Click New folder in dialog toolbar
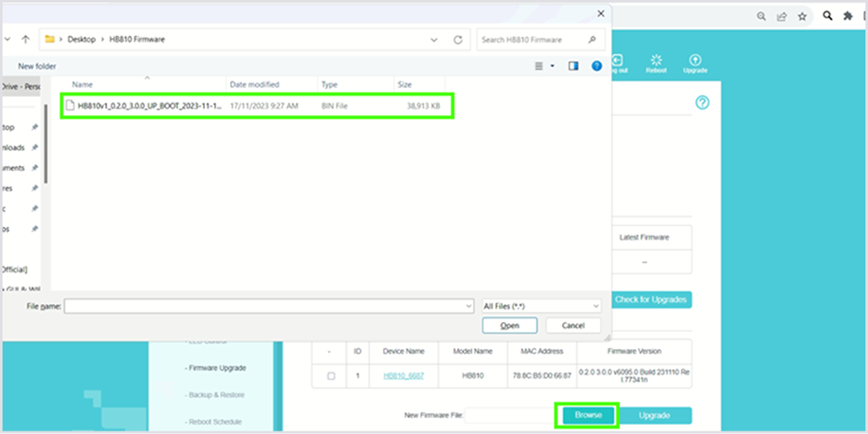Screen dimensions: 868x434 click(x=37, y=67)
